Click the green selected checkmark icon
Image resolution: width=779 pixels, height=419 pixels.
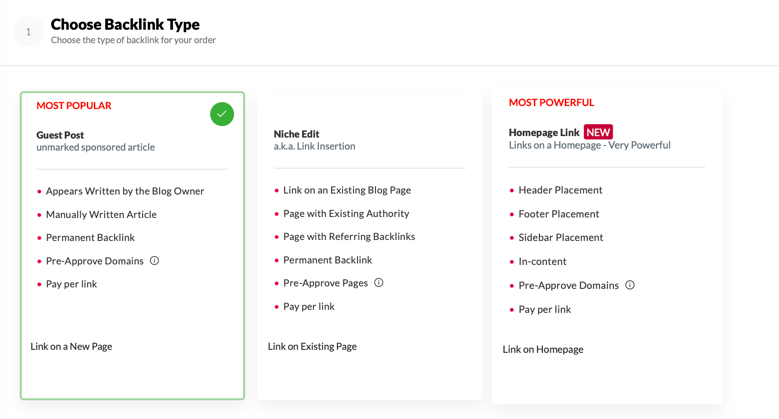(x=222, y=114)
